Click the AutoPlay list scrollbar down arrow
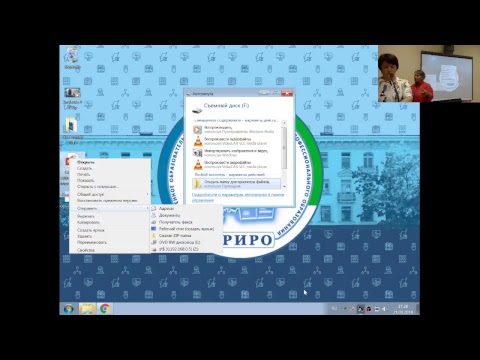The image size is (480, 360). coord(284,187)
